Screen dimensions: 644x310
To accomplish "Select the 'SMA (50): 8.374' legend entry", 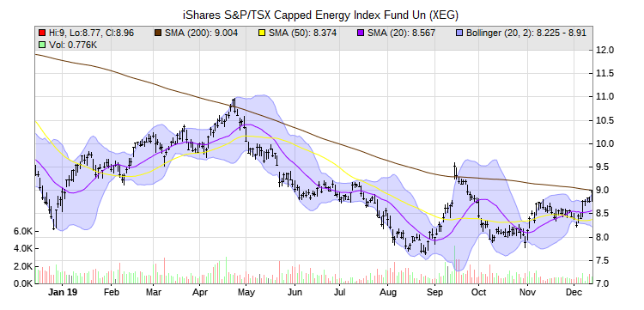I will tap(303, 33).
